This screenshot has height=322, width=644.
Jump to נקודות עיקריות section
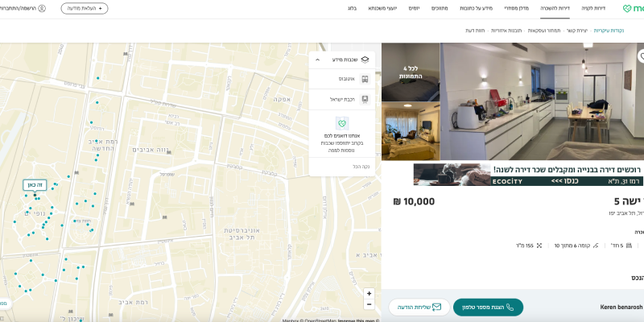pos(609,31)
